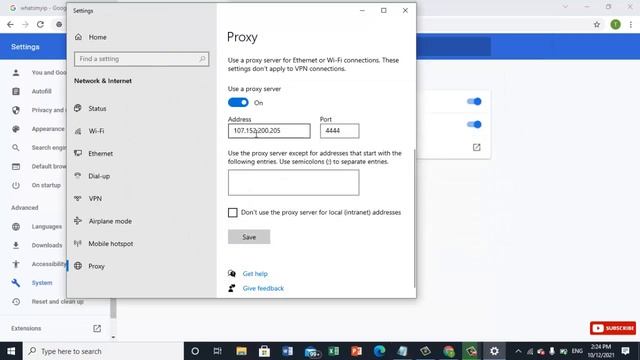Toggle first Chrome system setting switch

474,101
